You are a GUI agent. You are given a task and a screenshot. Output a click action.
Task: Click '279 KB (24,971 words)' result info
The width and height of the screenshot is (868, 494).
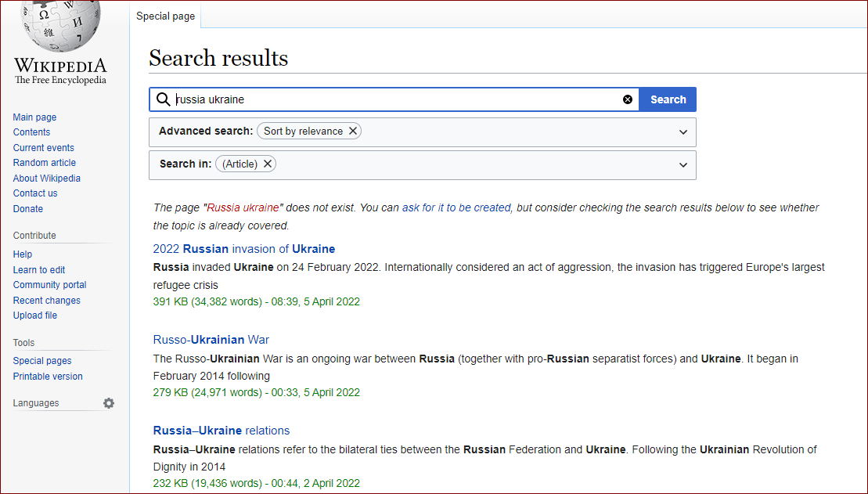(207, 393)
